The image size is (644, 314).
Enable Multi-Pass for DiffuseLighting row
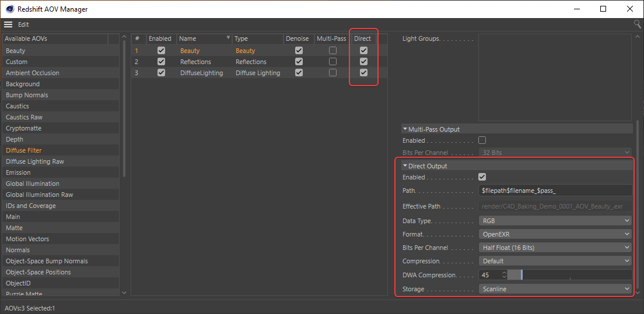(x=332, y=73)
